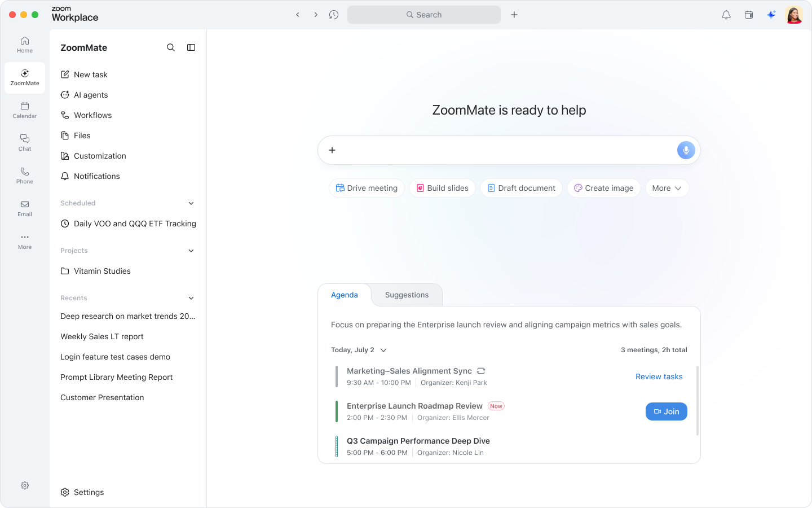Open the More sidebar menu
This screenshot has width=812, height=508.
25,241
